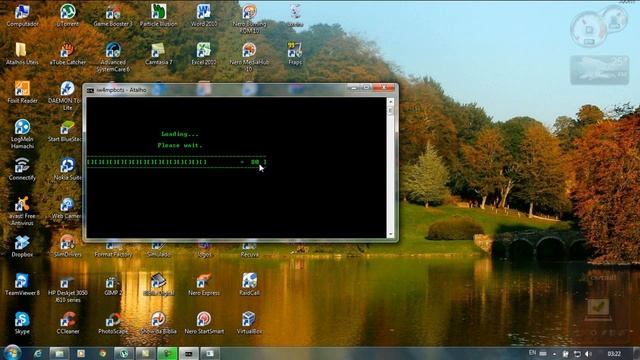Minimize the console window
640x360 pixels.
pyautogui.click(x=354, y=87)
